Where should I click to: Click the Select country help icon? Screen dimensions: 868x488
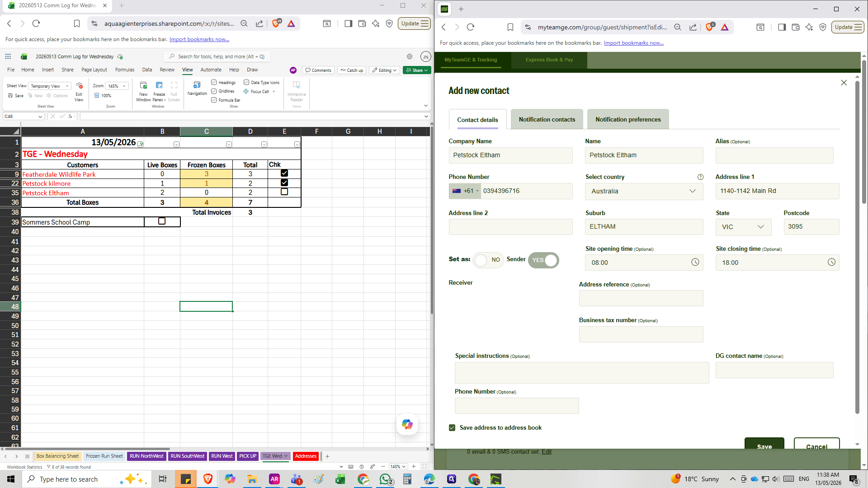700,177
